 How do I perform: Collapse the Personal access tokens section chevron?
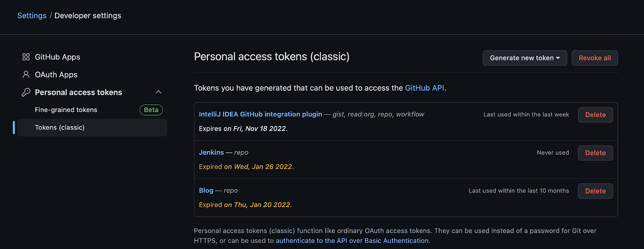(x=158, y=92)
